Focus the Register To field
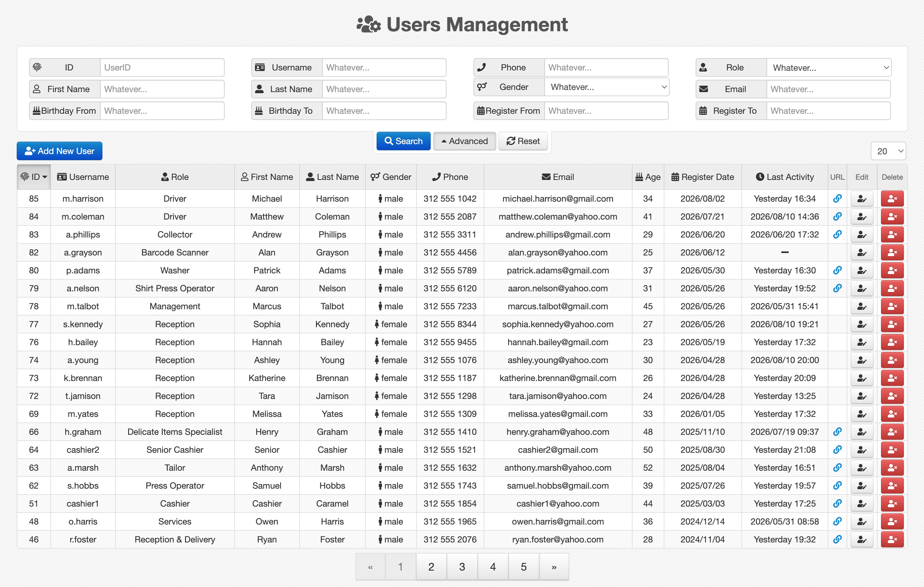924x587 pixels. click(x=828, y=111)
